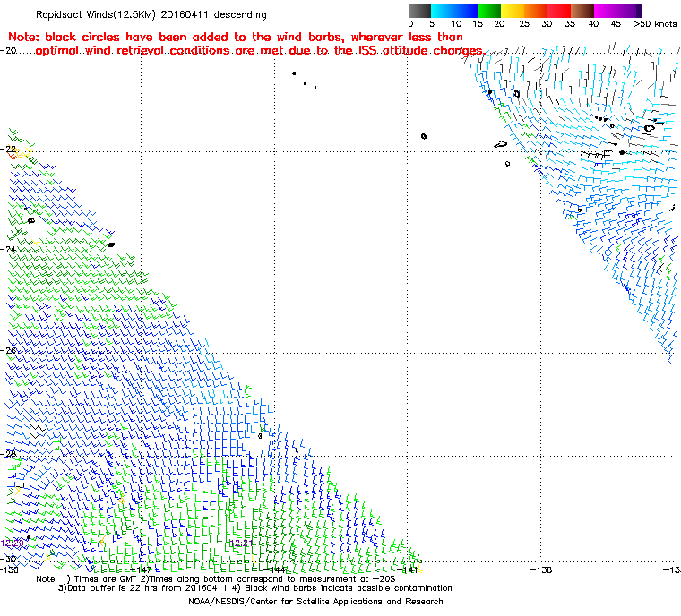Click the '45' label under the color legend
The height and width of the screenshot is (616, 681).
click(616, 24)
